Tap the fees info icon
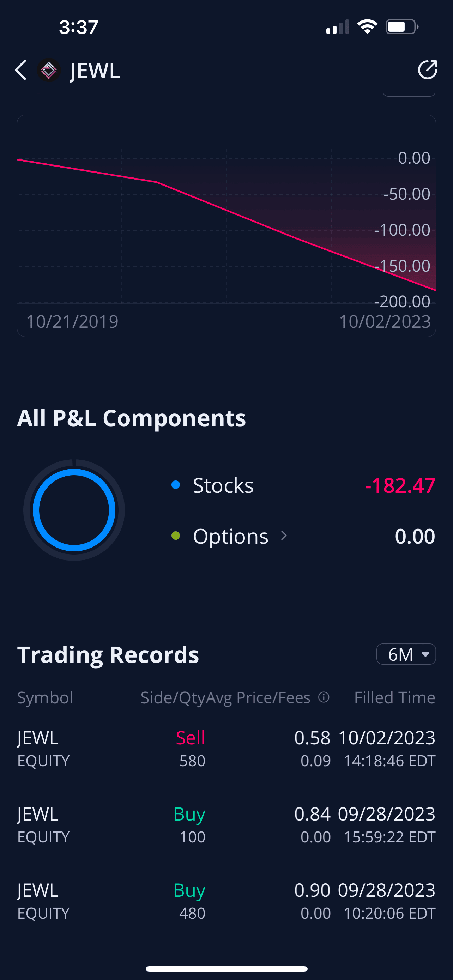The width and height of the screenshot is (453, 980). point(323,697)
